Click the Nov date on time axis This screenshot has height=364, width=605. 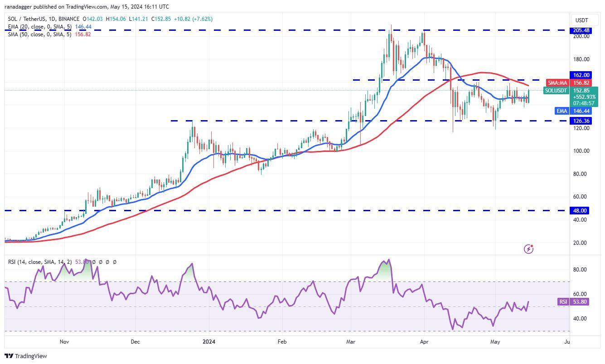(x=64, y=342)
